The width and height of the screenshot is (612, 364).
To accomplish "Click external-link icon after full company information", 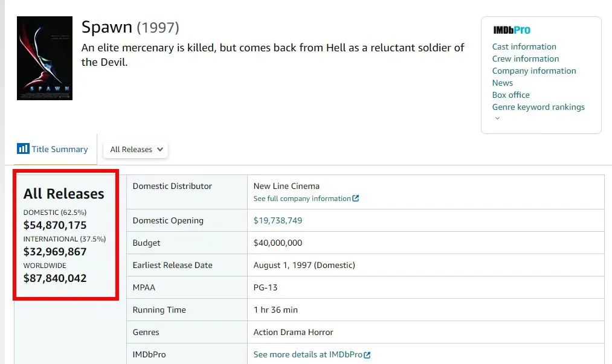I will click(x=356, y=199).
